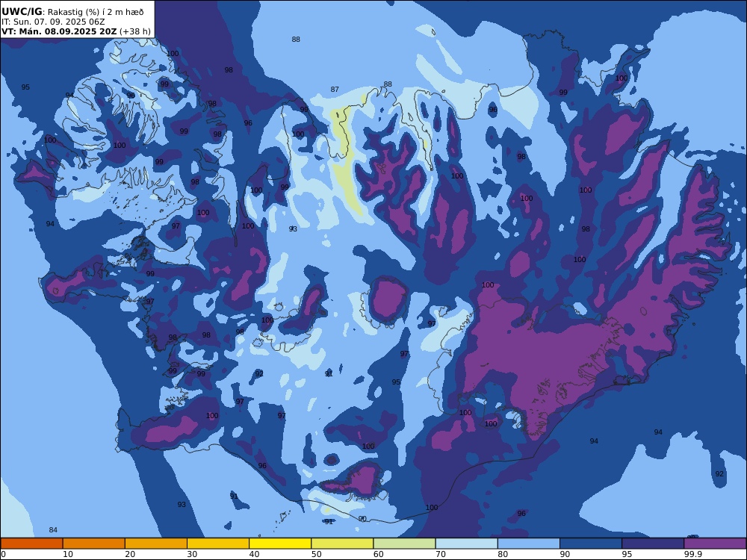Screen dimensions: 747x560
Task: Click the 0–10 dark orange legend swatch
Action: point(31,544)
